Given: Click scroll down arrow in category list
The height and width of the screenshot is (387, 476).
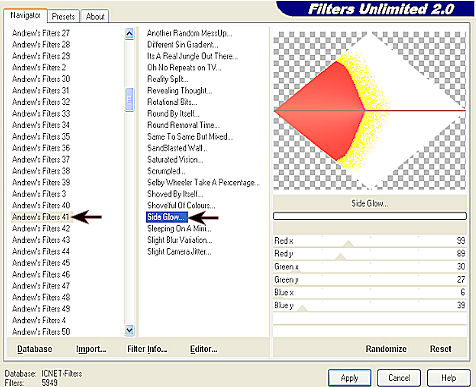Looking at the screenshot, I should (129, 330).
